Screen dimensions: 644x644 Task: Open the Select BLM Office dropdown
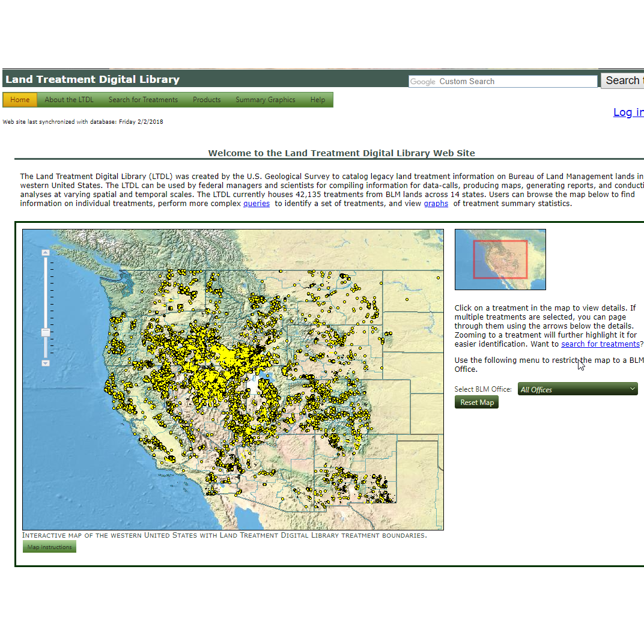577,389
